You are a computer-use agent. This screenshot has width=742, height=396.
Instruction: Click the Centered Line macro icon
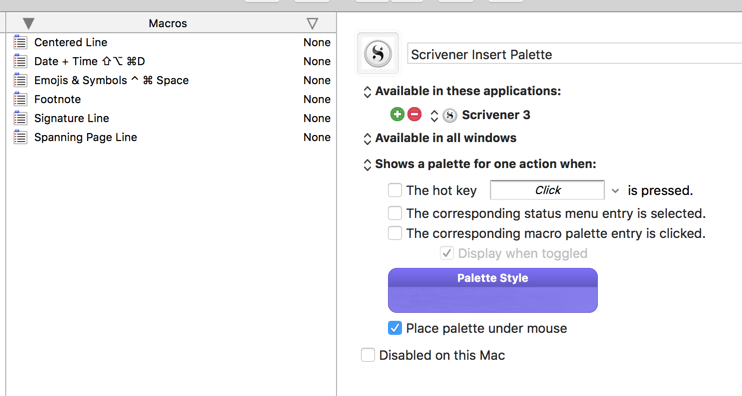(x=20, y=42)
